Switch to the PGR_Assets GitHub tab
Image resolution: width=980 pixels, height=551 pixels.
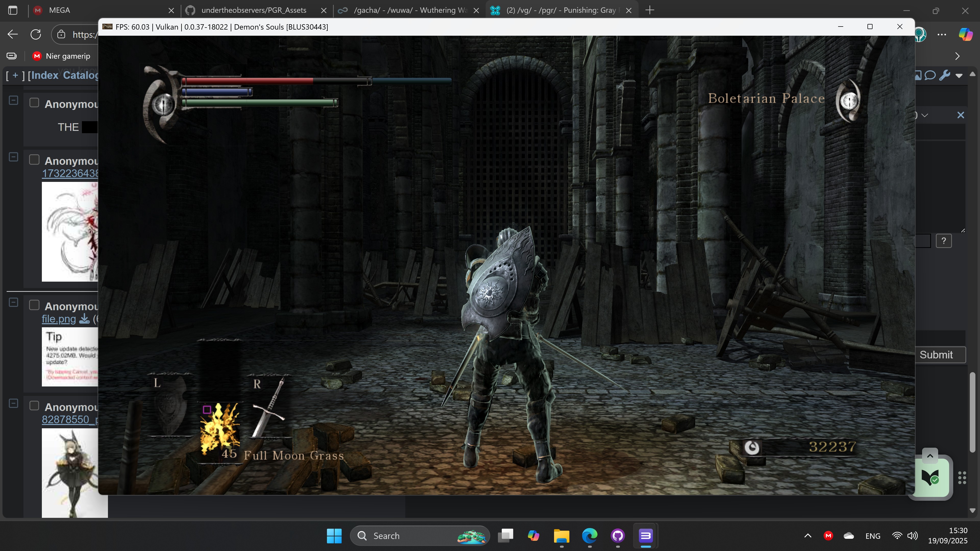254,10
